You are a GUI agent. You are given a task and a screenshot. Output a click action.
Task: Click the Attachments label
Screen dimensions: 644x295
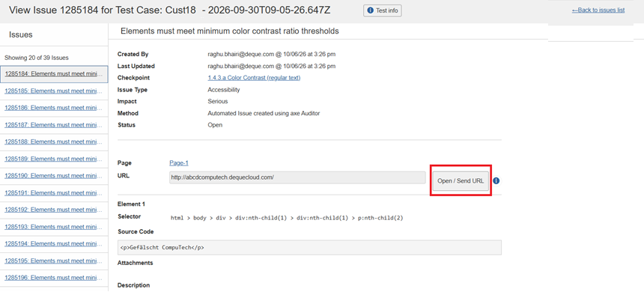[x=135, y=263]
